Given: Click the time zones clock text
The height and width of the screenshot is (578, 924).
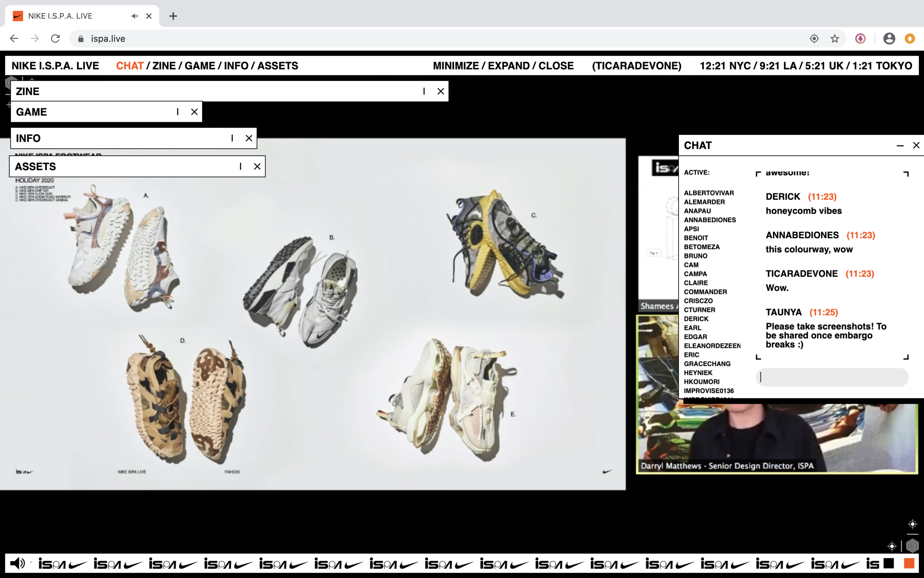Looking at the screenshot, I should [806, 66].
